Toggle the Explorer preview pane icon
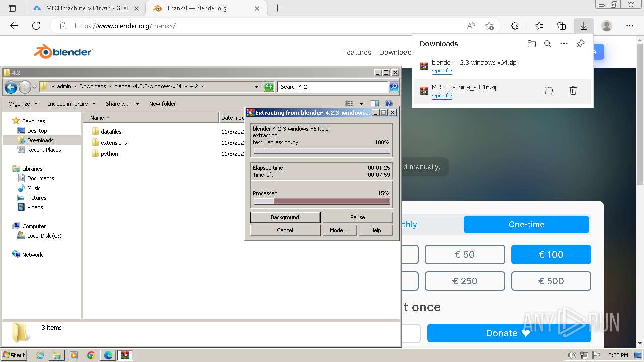Viewport: 644px width, 362px height. (375, 104)
